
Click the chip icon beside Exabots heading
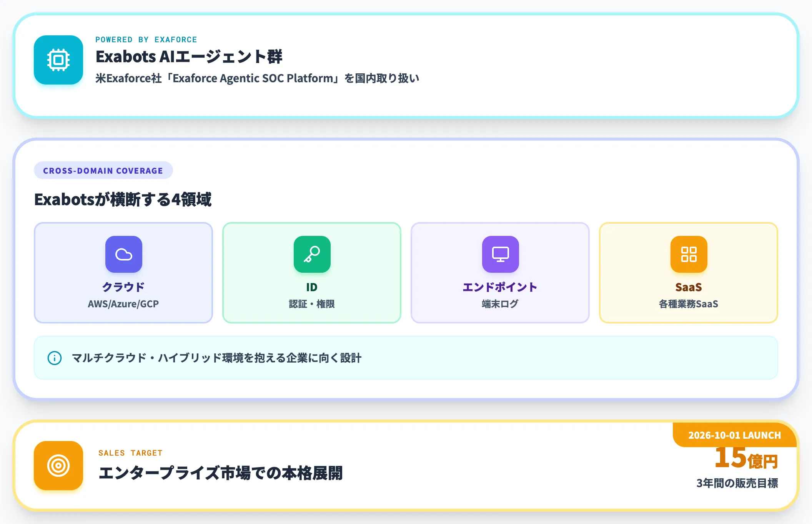tap(58, 60)
